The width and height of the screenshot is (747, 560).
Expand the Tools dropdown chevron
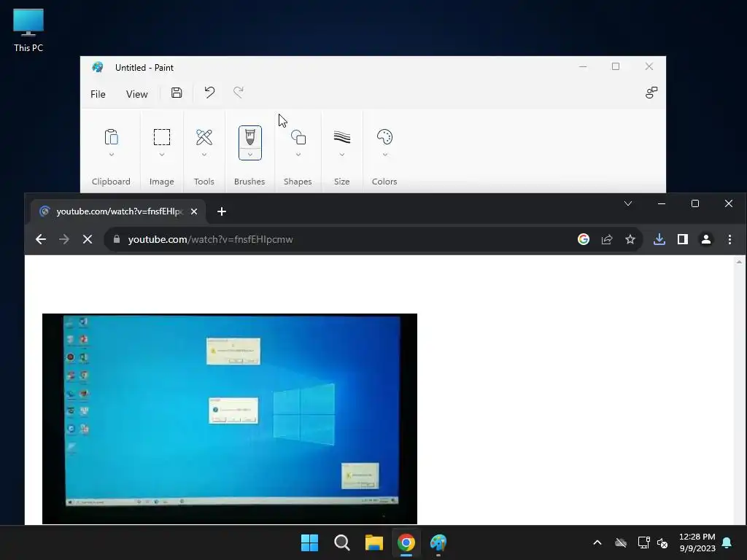point(204,155)
